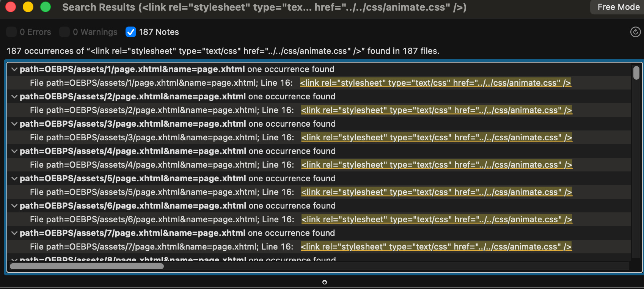Close the Search Results window
Image resolution: width=644 pixels, height=289 pixels.
click(x=11, y=7)
